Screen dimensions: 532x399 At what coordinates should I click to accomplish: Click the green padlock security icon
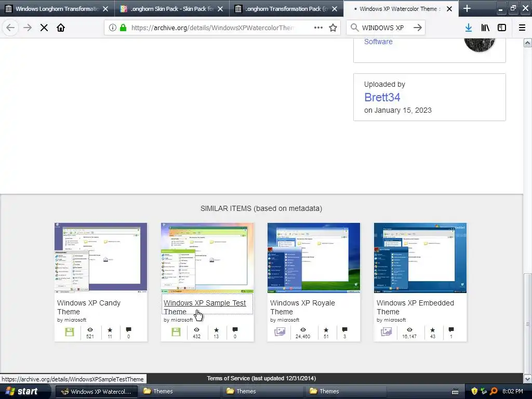[x=123, y=28]
